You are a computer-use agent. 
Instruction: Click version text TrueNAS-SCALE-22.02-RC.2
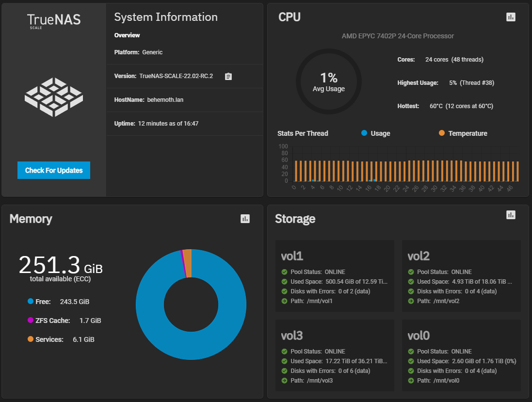click(176, 76)
